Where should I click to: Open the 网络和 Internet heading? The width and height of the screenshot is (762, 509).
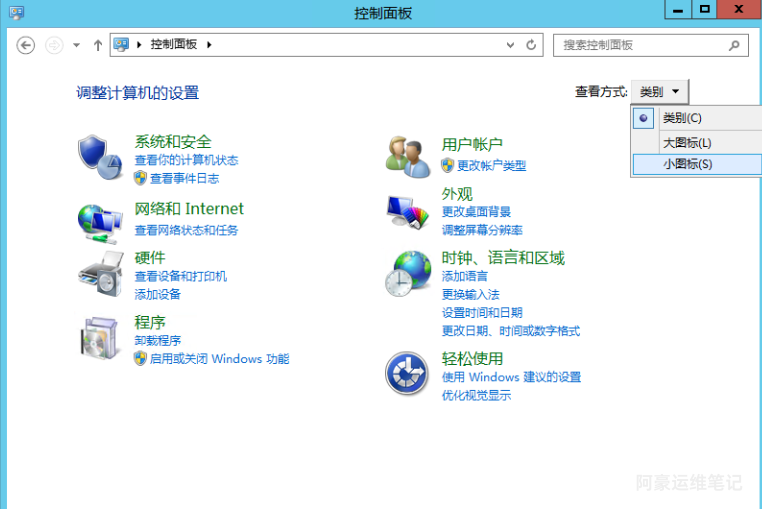tap(189, 209)
